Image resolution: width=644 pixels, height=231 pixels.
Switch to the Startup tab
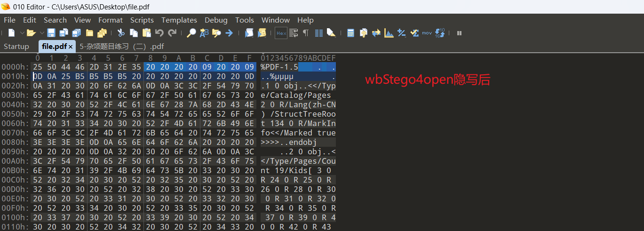coord(16,46)
